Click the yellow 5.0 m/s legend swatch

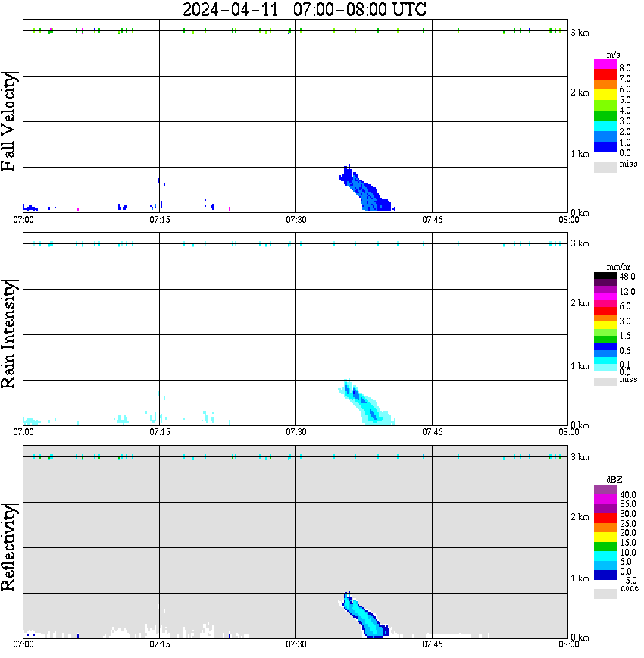click(x=605, y=96)
